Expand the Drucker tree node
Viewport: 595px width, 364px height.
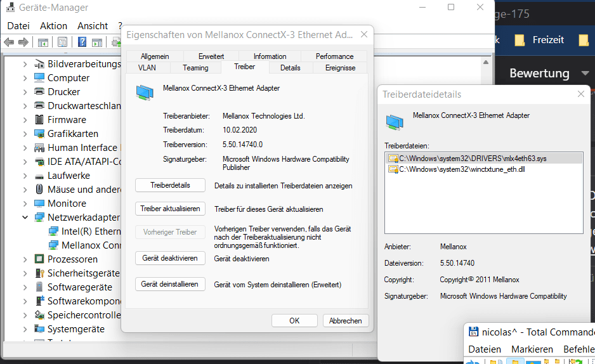coord(25,92)
